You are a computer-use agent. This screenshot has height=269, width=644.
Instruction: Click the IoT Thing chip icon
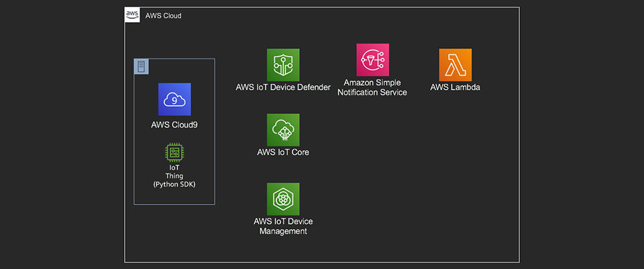tap(174, 153)
